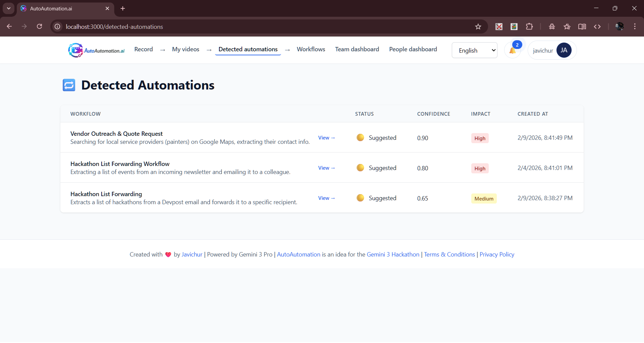Open the browser extensions puzzle icon
The width and height of the screenshot is (644, 343).
pos(529,26)
